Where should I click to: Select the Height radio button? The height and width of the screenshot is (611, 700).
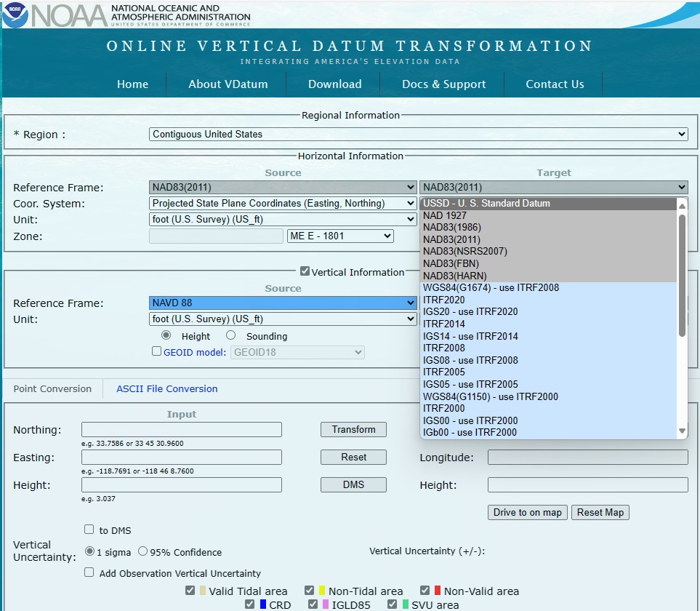166,335
